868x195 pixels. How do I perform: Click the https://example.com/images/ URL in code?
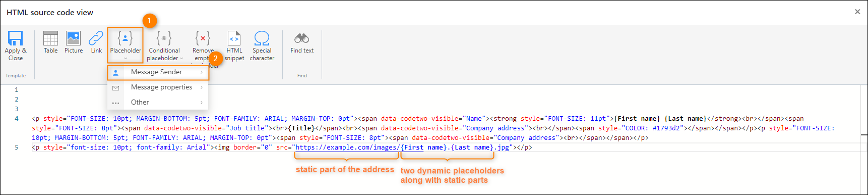(348, 148)
